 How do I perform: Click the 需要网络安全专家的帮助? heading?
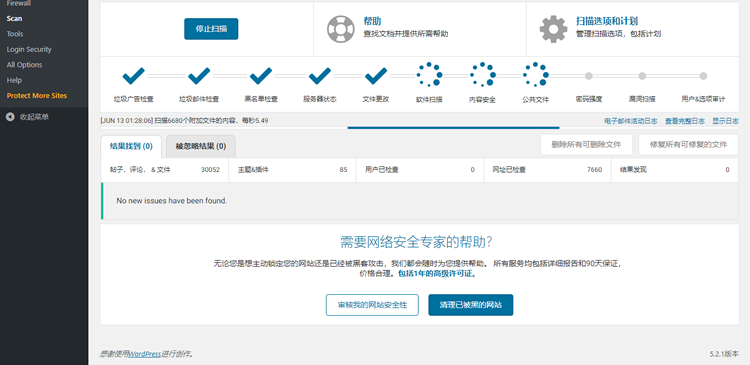(416, 242)
